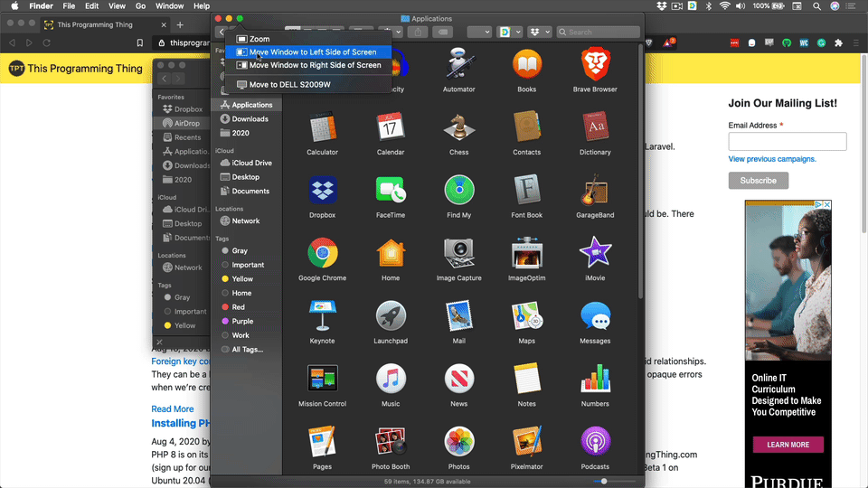
Task: Open the Dropbox toolbar dropdown in Finder
Action: pyautogui.click(x=540, y=32)
